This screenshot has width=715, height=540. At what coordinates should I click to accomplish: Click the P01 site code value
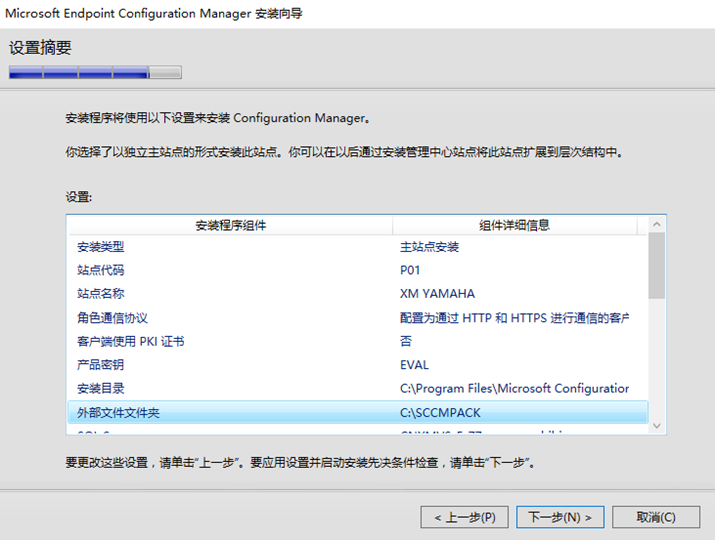pos(410,270)
